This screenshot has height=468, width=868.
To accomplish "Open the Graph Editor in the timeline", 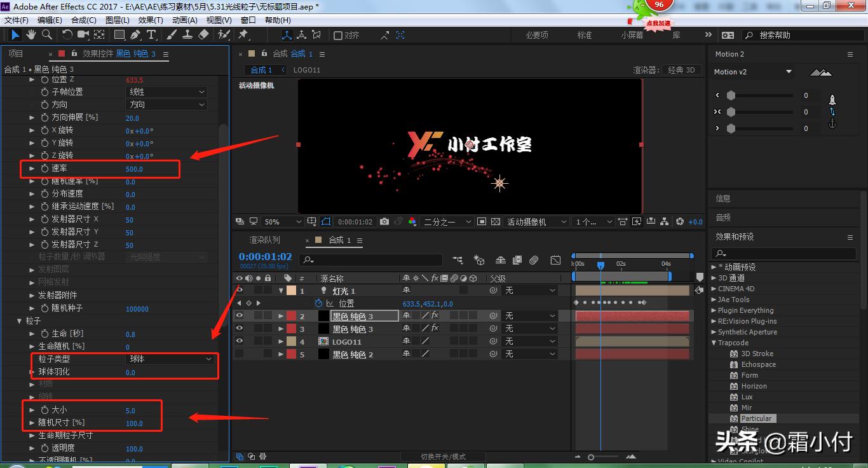I will click(555, 259).
